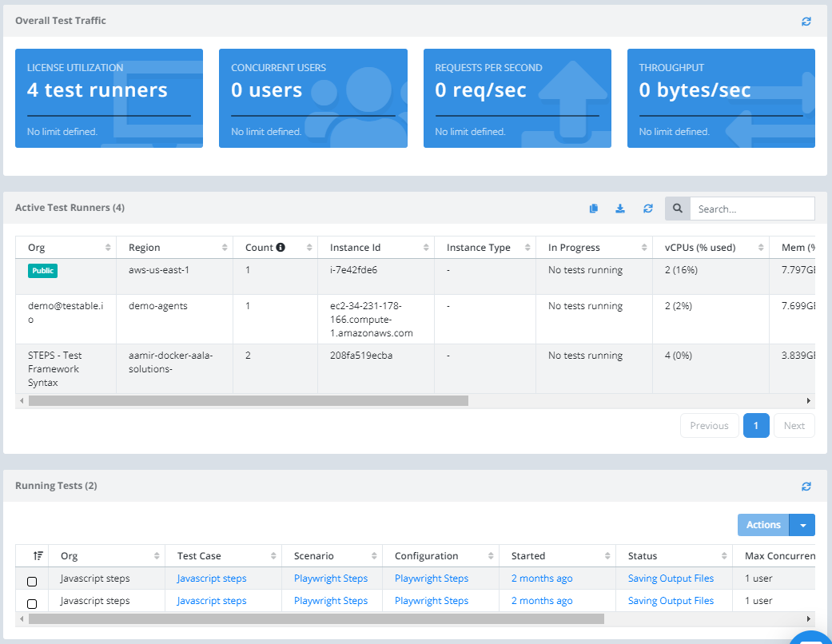Click the info icon beside Count
This screenshot has width=832, height=644.
coord(281,247)
